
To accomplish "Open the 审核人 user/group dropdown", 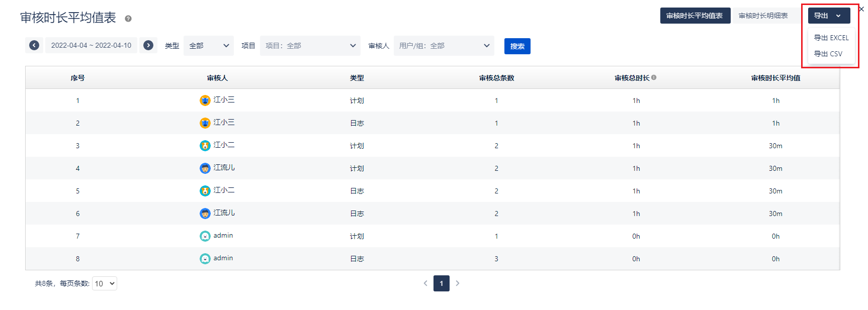I will tap(444, 46).
